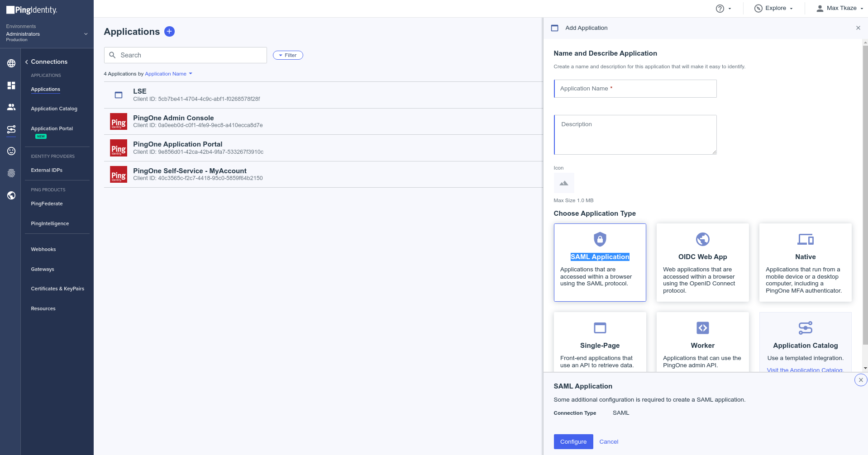Select the Native application type card
Viewport: 868px width, 455px height.
tap(805, 262)
